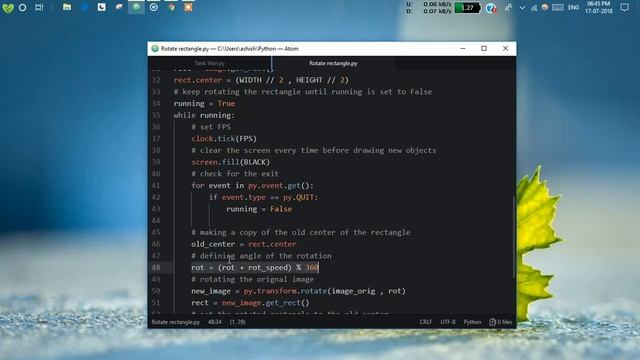This screenshot has width=640, height=360.
Task: Click 'if event.type == py.QUIT:' on line 42
Action: [x=264, y=198]
